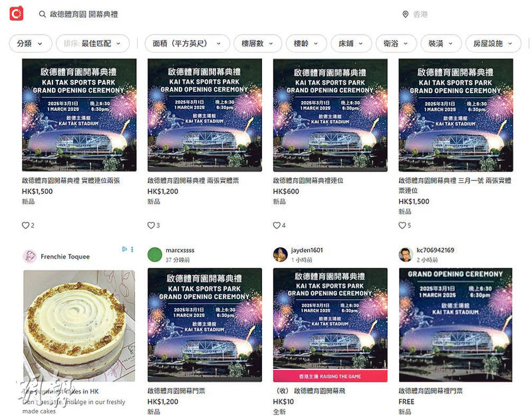Screen dimensions: 532x416
Task: Expand the 面積（平方英尺）filter dropdown
Action: click(x=187, y=43)
